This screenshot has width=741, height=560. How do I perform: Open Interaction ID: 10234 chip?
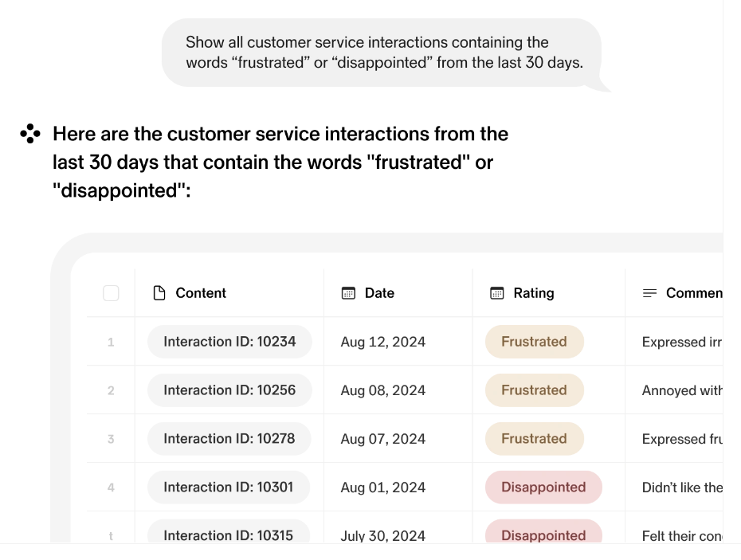click(229, 342)
